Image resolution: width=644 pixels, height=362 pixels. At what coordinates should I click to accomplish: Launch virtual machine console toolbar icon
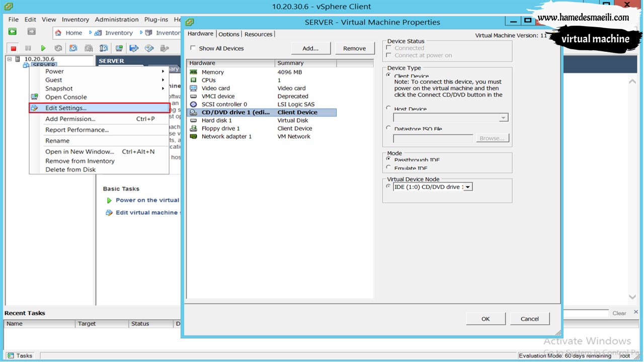[119, 48]
